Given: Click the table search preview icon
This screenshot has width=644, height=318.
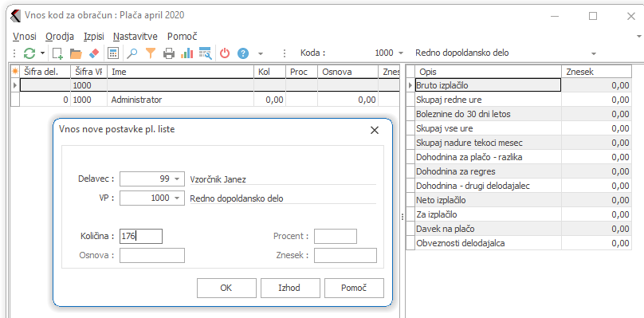Looking at the screenshot, I should [205, 53].
